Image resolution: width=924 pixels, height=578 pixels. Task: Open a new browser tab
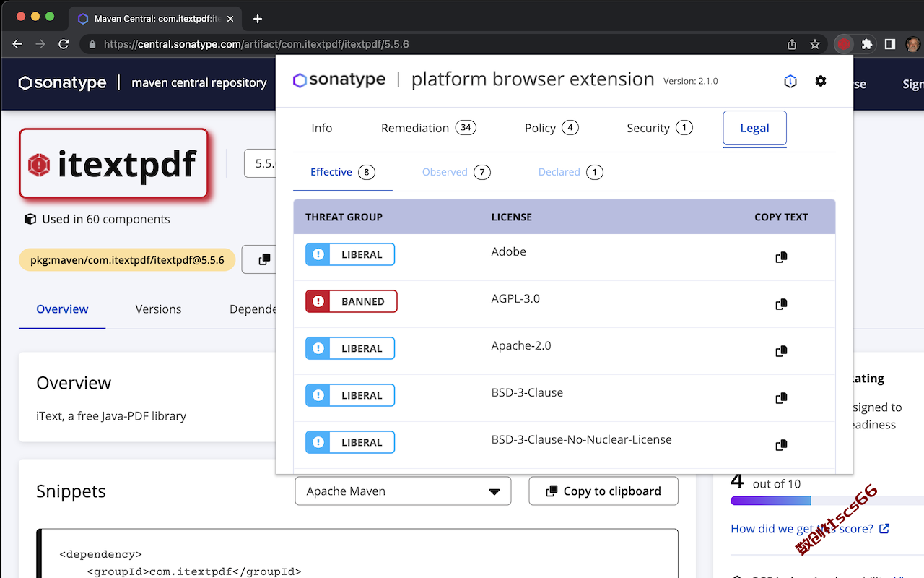pos(258,19)
